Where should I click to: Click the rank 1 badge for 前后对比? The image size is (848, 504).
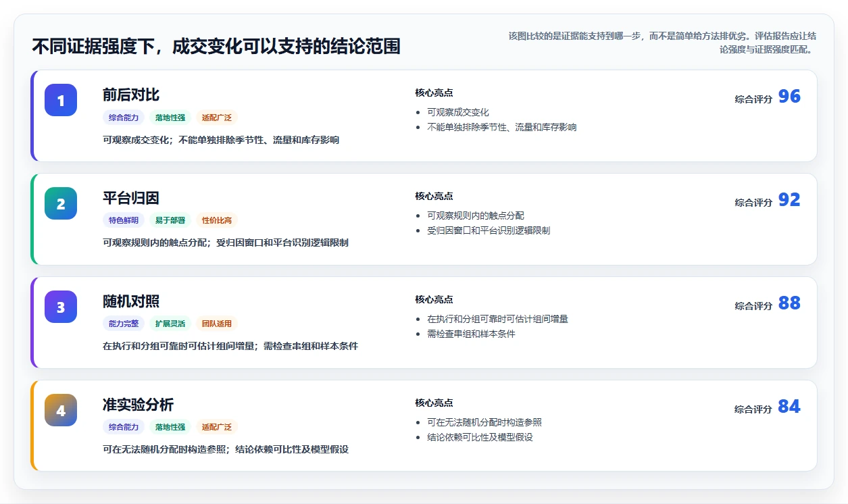[x=61, y=100]
